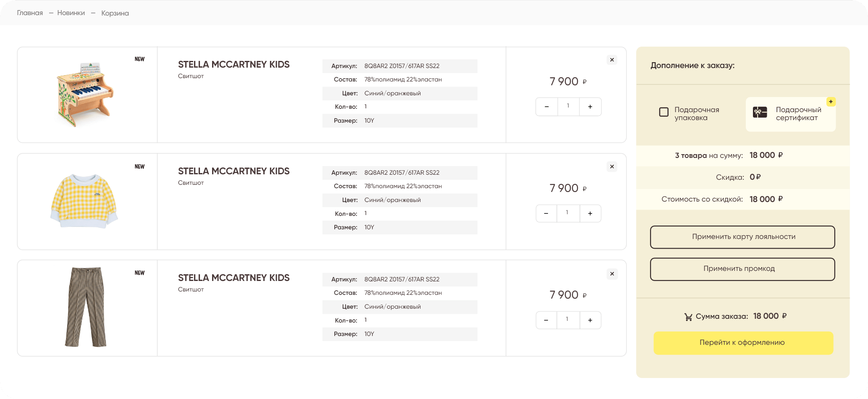Open the toy piano product thumbnail
Image resolution: width=868 pixels, height=399 pixels.
click(85, 94)
